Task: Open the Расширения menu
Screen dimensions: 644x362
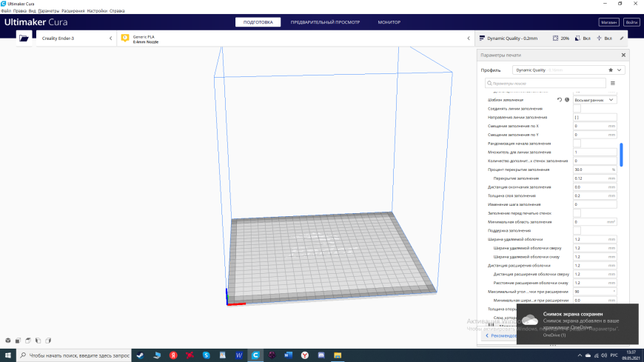Action: coord(73,10)
